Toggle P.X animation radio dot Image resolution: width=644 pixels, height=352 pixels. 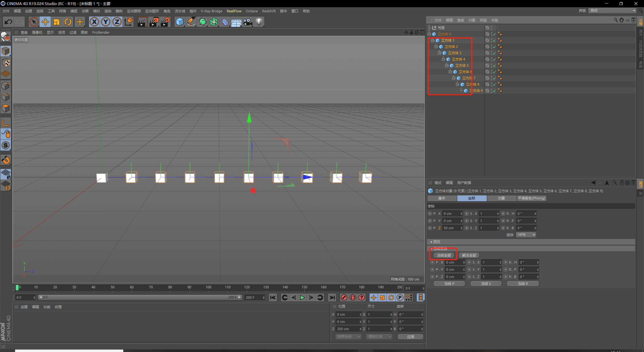[430, 214]
